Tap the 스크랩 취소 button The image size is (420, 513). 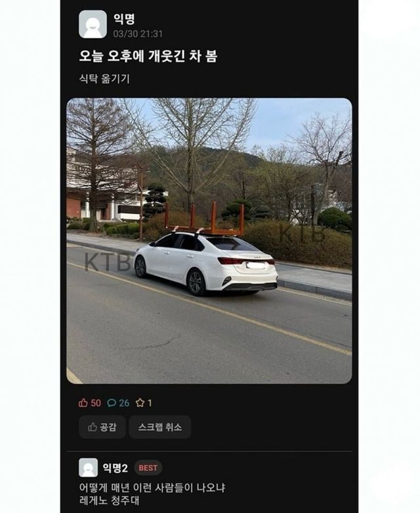pyautogui.click(x=160, y=427)
